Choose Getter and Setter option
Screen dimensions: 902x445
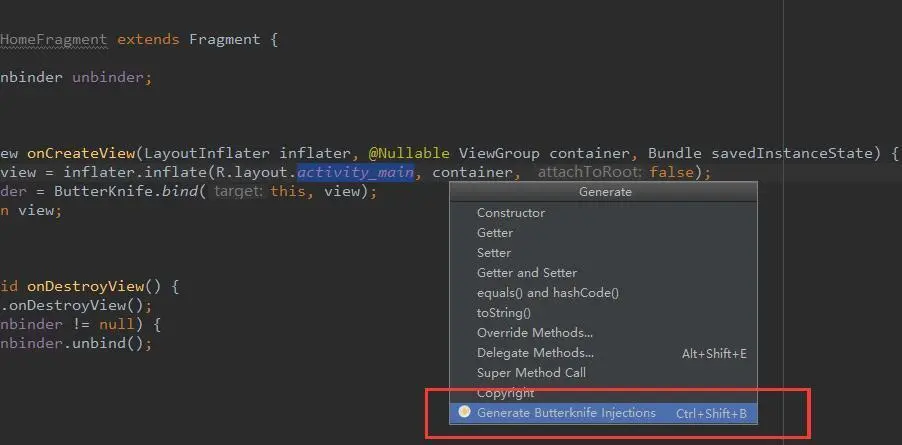point(603,273)
